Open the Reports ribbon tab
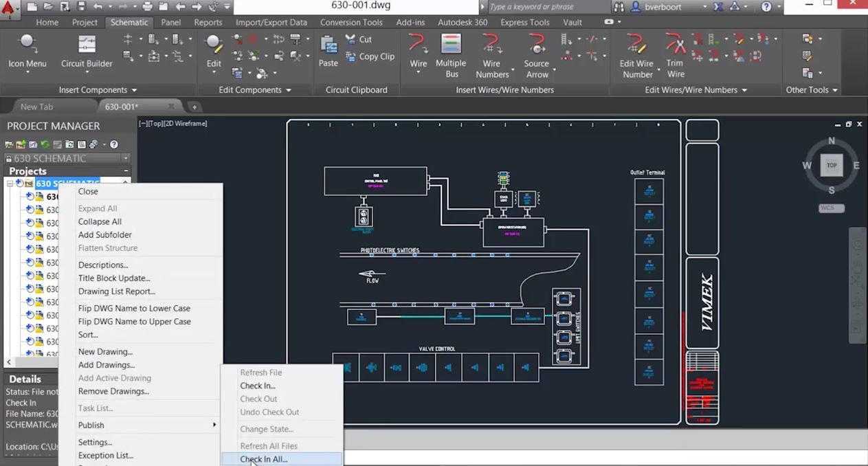 point(208,22)
